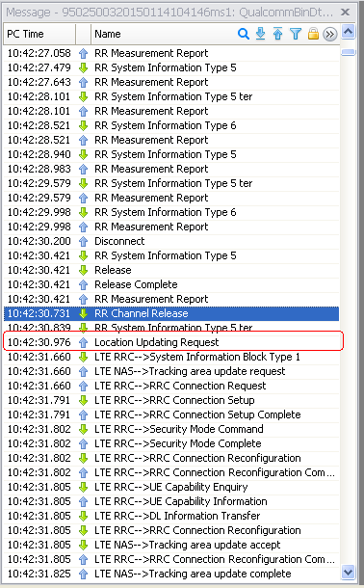Click uplink arrow icon on Security Mode Complete row

point(83,443)
